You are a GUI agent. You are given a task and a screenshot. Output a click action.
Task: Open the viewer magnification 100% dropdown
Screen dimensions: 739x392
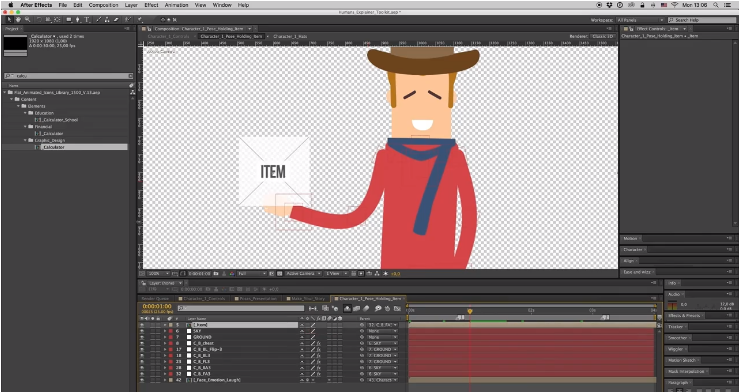158,273
